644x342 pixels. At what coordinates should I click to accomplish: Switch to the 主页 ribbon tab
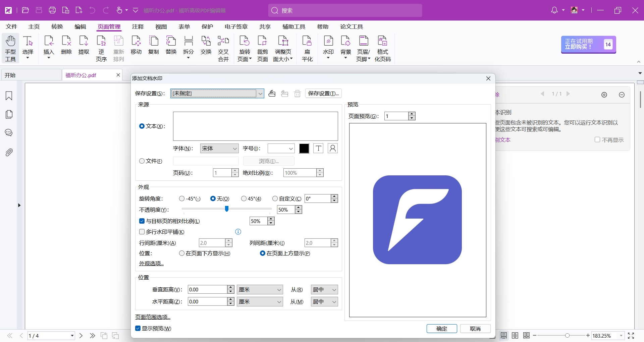pos(34,26)
